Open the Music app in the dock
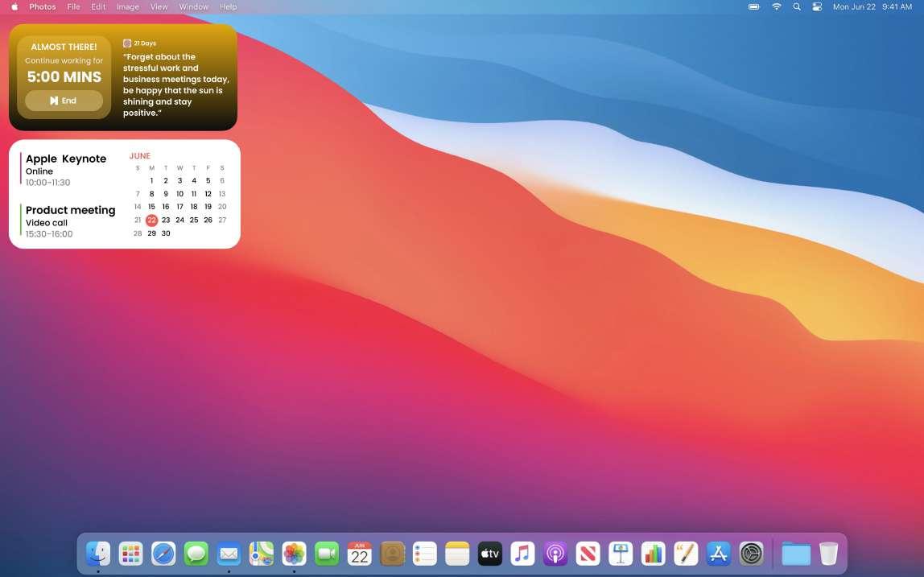This screenshot has height=577, width=924. [522, 554]
